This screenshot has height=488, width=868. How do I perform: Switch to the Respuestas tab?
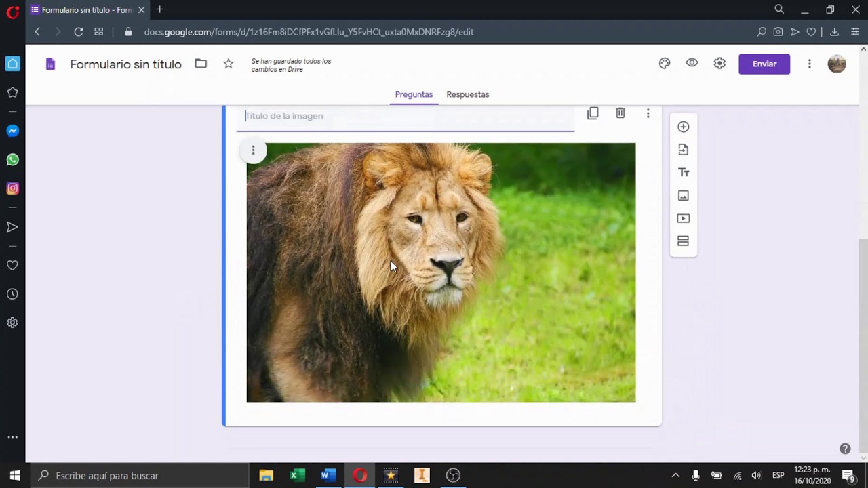pos(468,94)
